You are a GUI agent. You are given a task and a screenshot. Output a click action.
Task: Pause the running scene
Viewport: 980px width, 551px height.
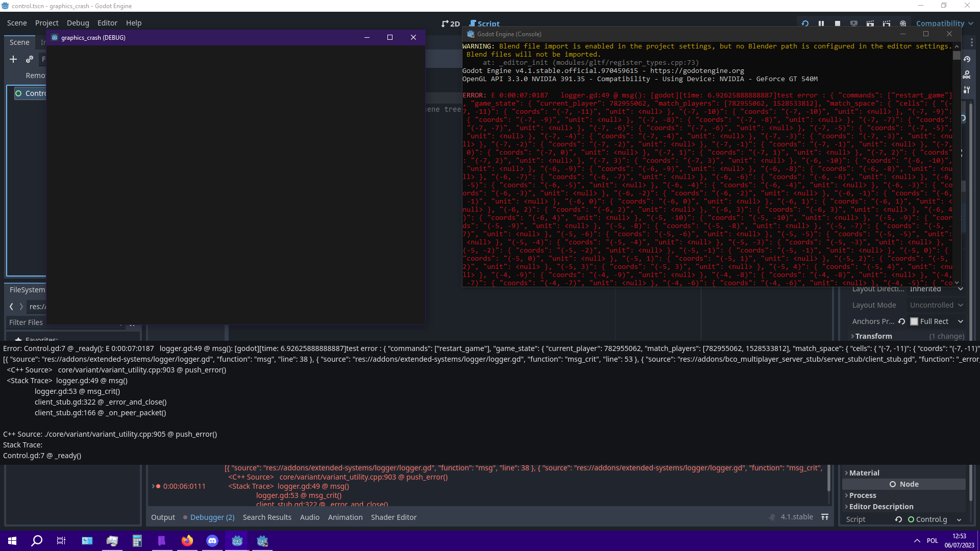click(x=821, y=23)
